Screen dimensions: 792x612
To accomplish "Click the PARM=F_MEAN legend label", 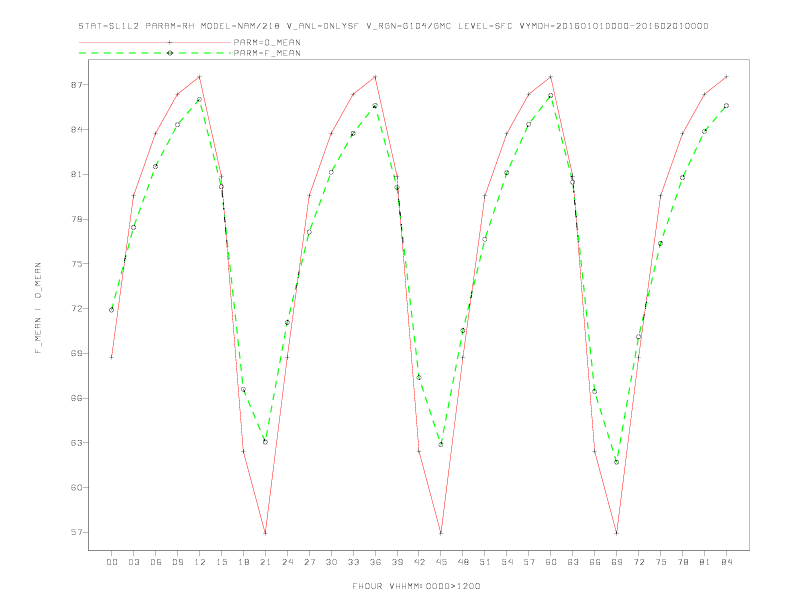I will (x=267, y=53).
